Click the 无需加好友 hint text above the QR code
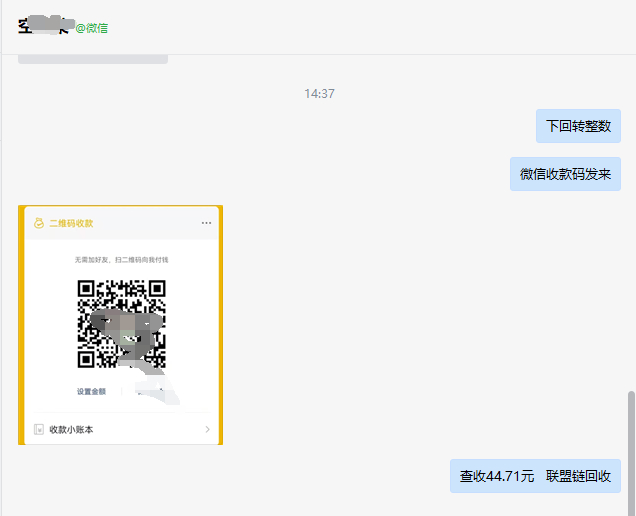The image size is (636, 516). tap(121, 260)
